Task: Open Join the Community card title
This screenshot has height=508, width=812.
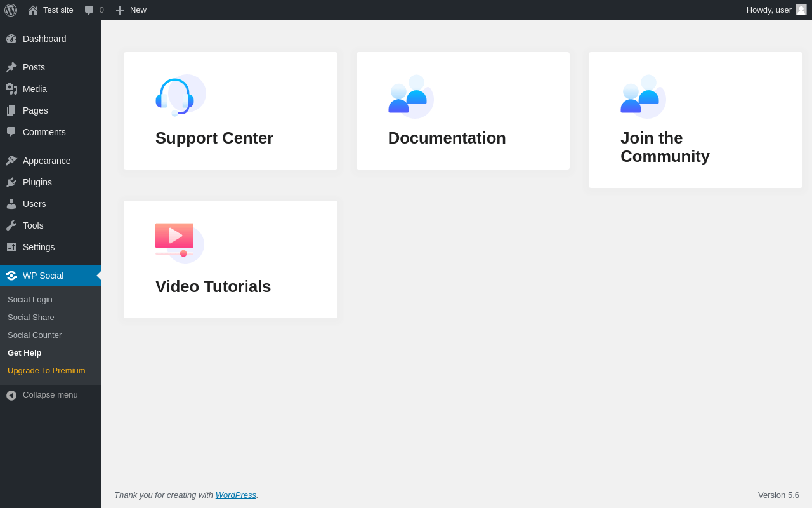Action: pyautogui.click(x=665, y=147)
